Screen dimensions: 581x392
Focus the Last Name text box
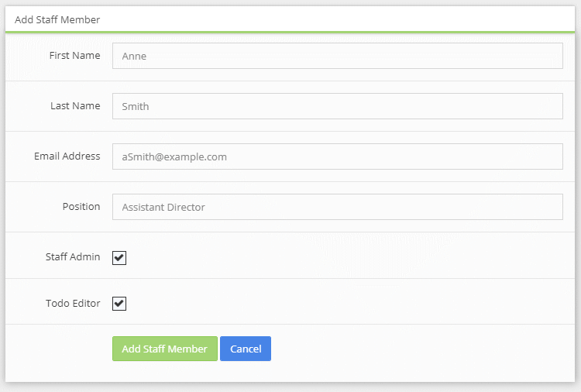pyautogui.click(x=337, y=106)
